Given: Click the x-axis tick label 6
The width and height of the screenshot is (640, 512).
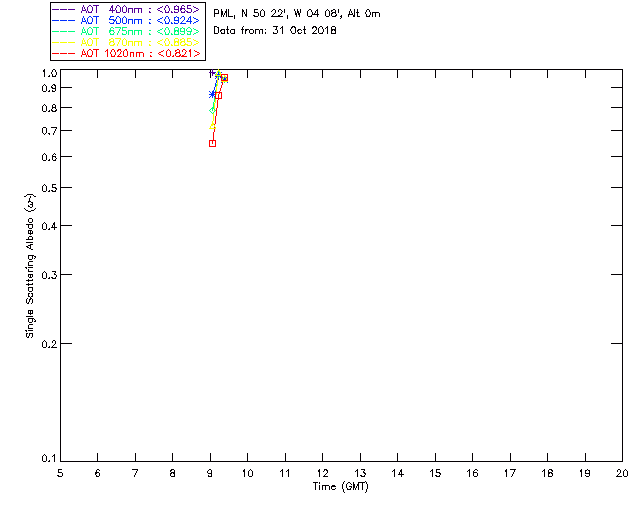Looking at the screenshot, I should 98,473.
